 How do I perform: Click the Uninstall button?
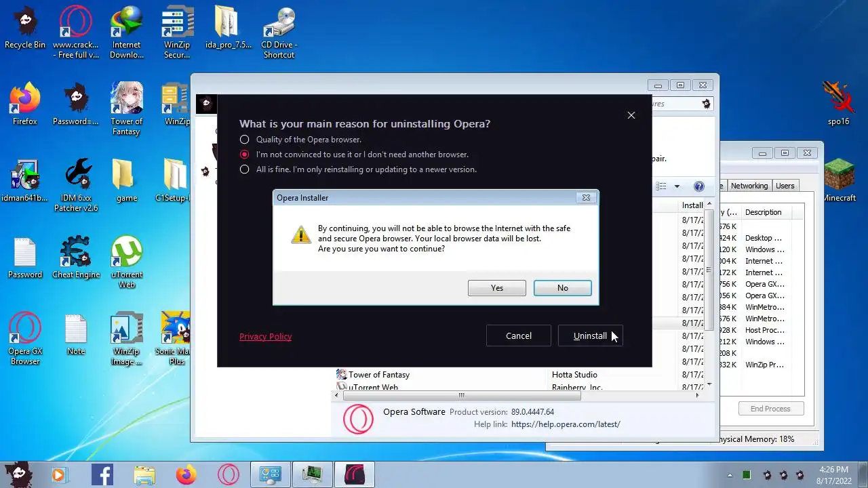click(x=590, y=335)
